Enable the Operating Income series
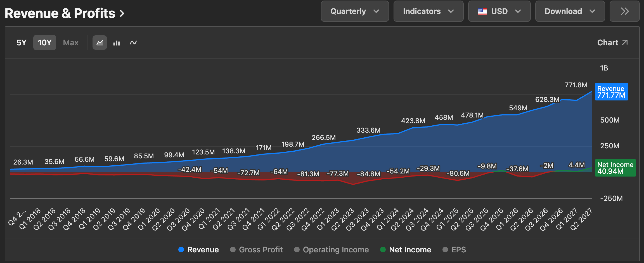This screenshot has height=263, width=644. (x=331, y=250)
